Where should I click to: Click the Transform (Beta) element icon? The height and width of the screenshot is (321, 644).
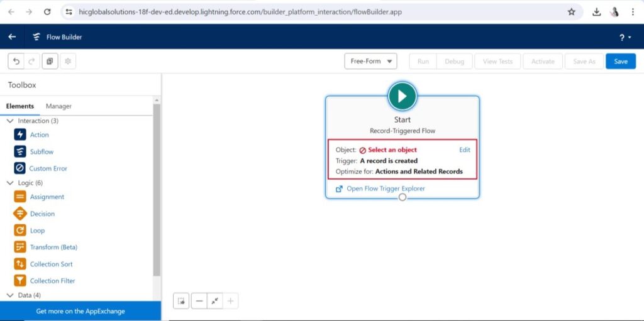coord(19,247)
